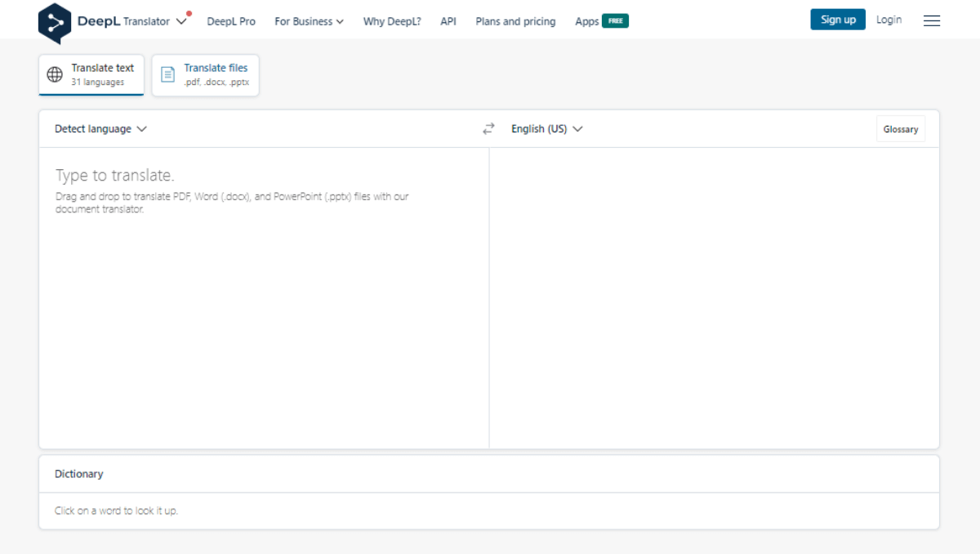Click the document icon in Translate files
980x554 pixels.
(x=167, y=75)
